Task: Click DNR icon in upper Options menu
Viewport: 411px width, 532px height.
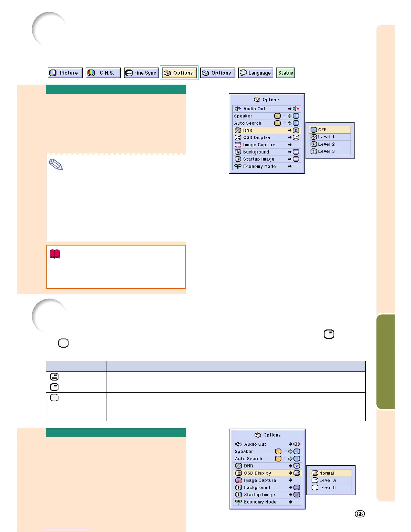Action: (x=238, y=130)
